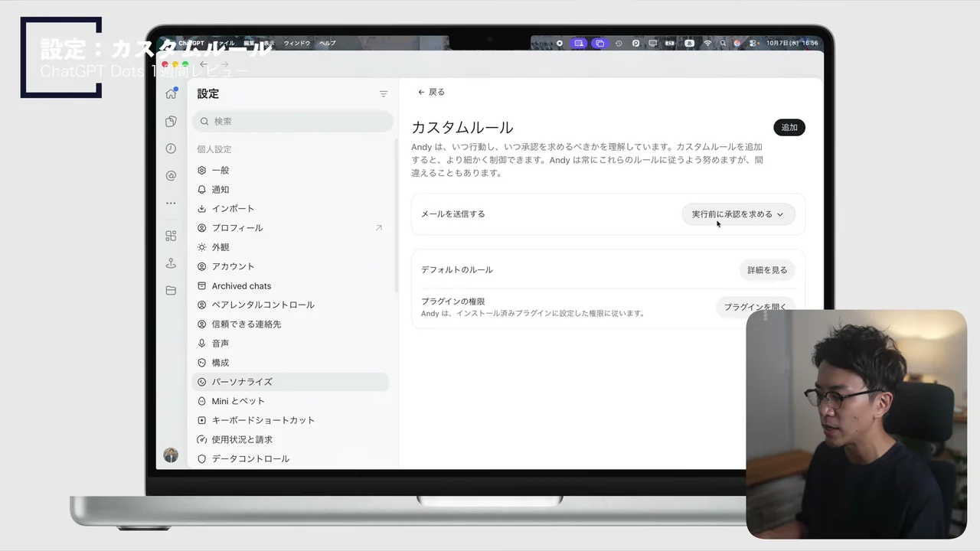Click the 追加 button

(x=789, y=128)
